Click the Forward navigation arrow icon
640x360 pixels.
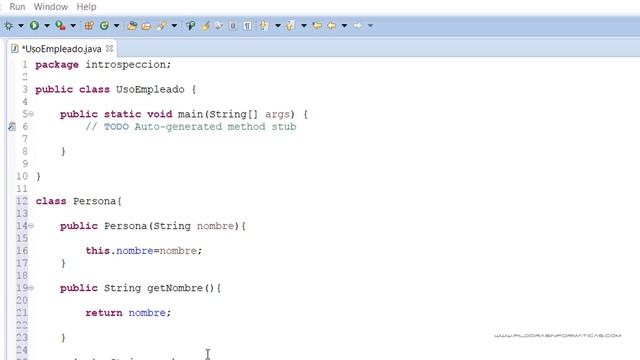[358, 26]
